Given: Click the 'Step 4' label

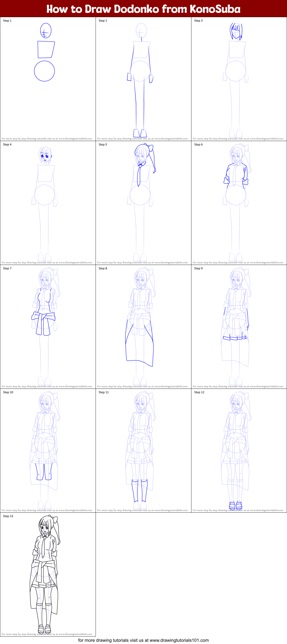Looking at the screenshot, I should coord(7,144).
